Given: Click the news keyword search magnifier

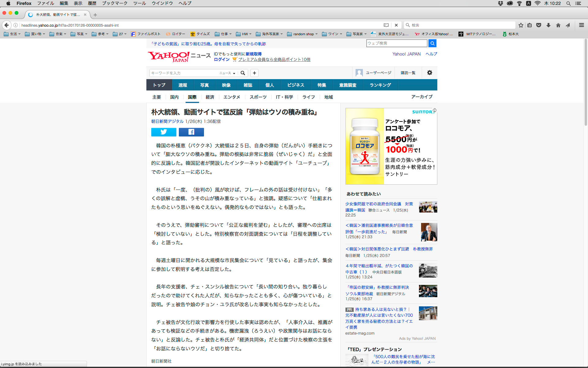Looking at the screenshot, I should (x=243, y=73).
